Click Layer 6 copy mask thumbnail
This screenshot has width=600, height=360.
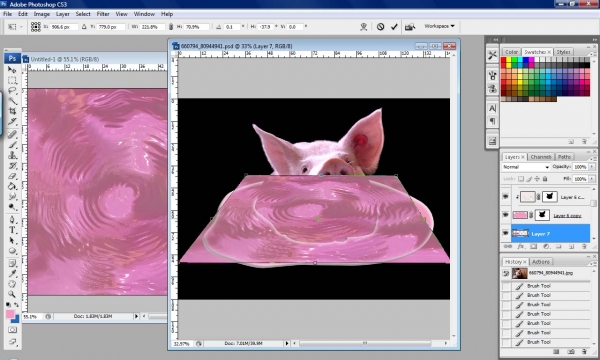(542, 215)
